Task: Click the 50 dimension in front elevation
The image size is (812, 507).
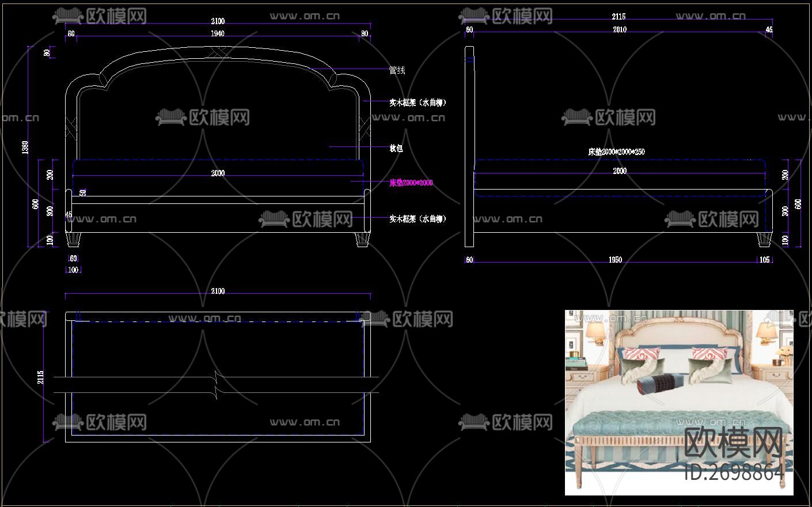Action: 83,193
